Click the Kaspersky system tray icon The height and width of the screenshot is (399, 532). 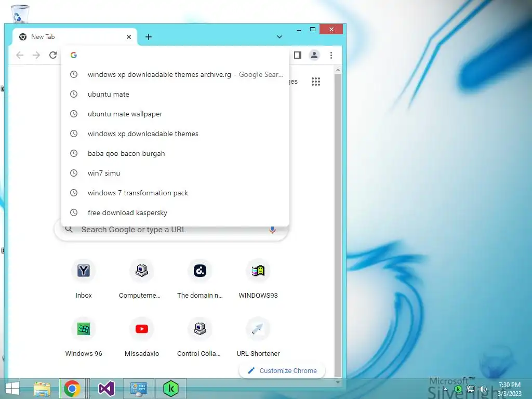click(458, 389)
